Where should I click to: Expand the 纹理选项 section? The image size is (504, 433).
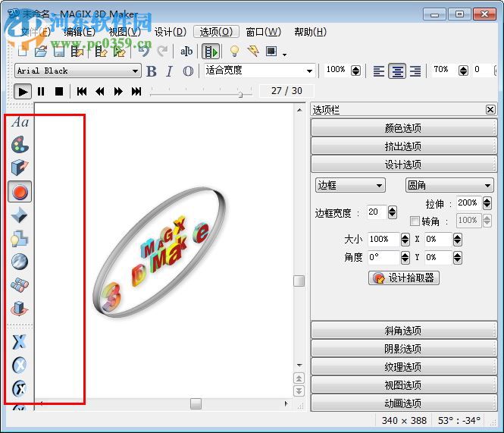pos(404,367)
